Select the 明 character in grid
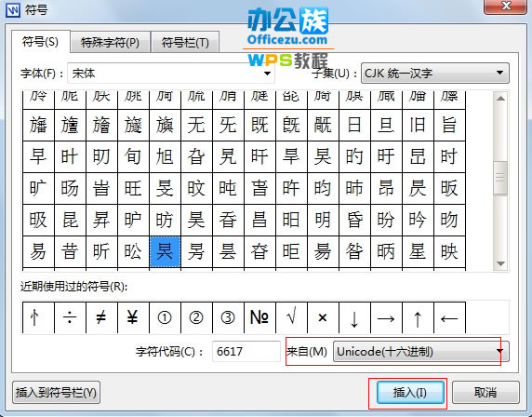This screenshot has width=532, height=417. (x=323, y=220)
